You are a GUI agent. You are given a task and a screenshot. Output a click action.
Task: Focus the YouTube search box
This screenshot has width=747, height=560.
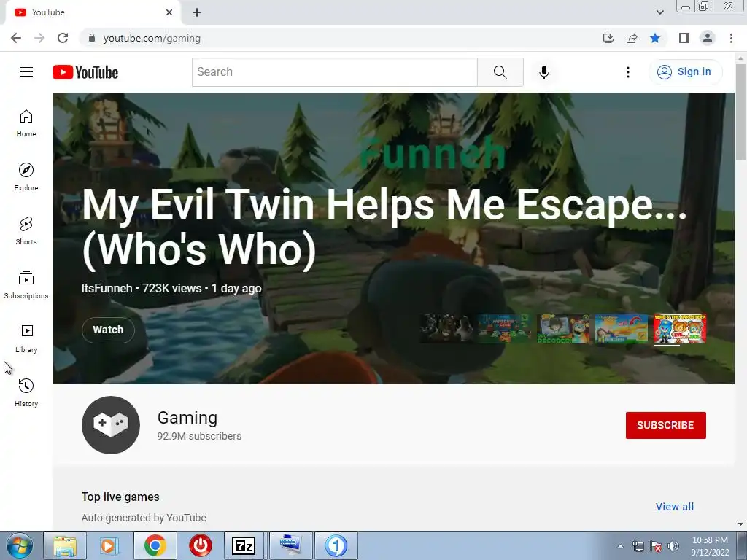(334, 72)
